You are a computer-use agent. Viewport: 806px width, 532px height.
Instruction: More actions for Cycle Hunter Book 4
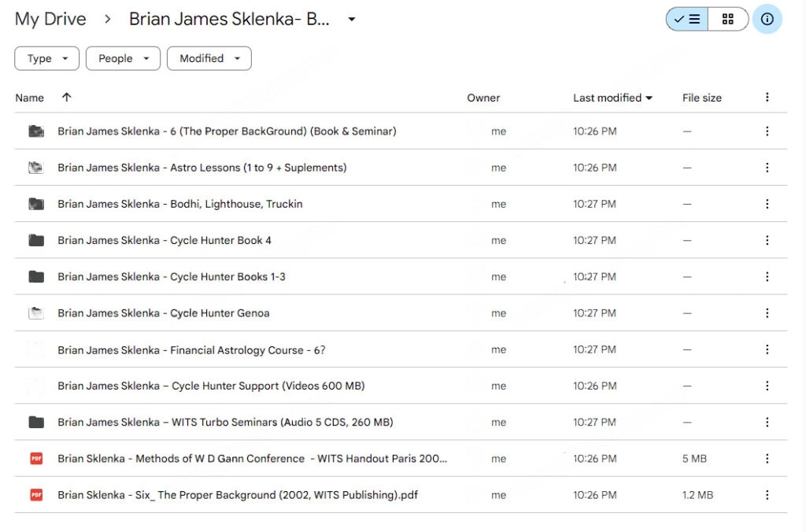pyautogui.click(x=767, y=240)
